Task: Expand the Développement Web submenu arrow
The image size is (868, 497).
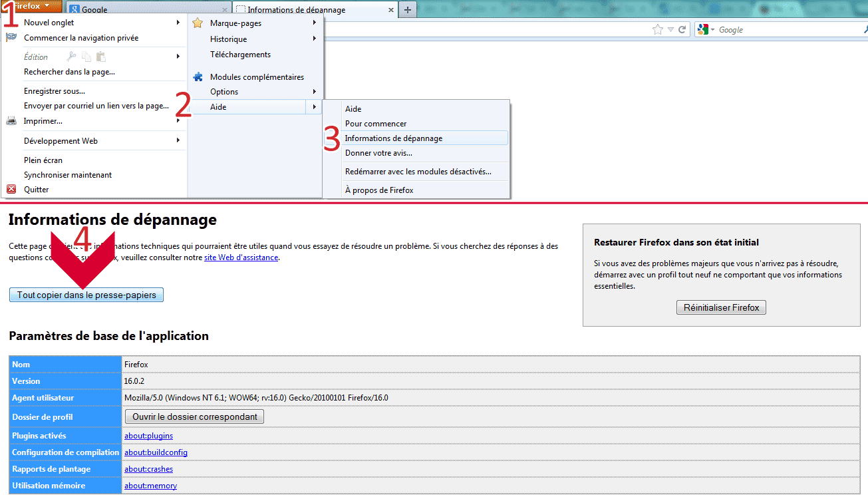Action: [x=178, y=140]
